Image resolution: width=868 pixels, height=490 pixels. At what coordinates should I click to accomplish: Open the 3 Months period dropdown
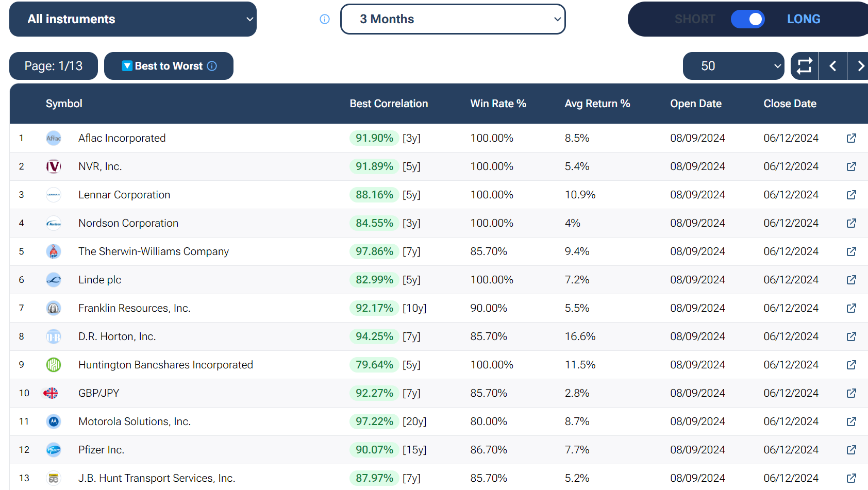[x=453, y=19]
